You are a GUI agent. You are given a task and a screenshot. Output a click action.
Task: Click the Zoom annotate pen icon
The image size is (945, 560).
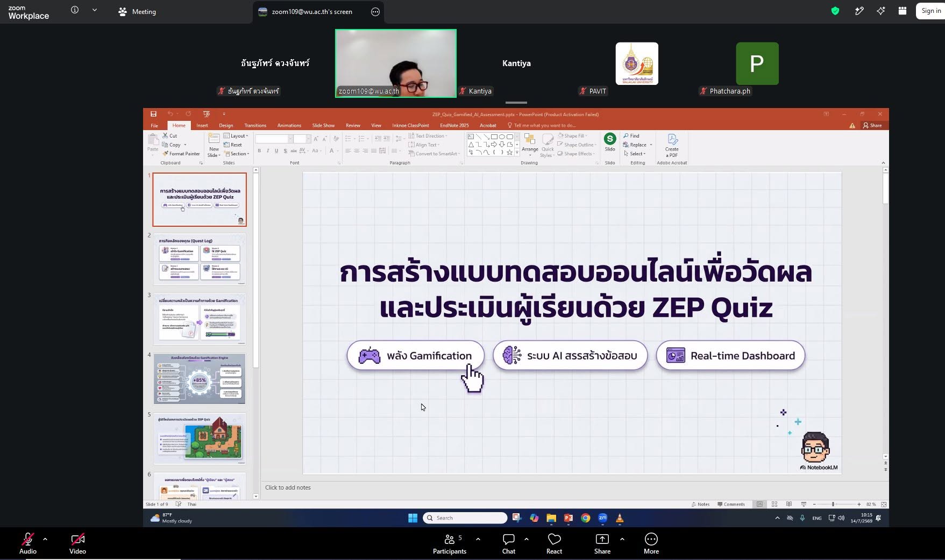[859, 11]
